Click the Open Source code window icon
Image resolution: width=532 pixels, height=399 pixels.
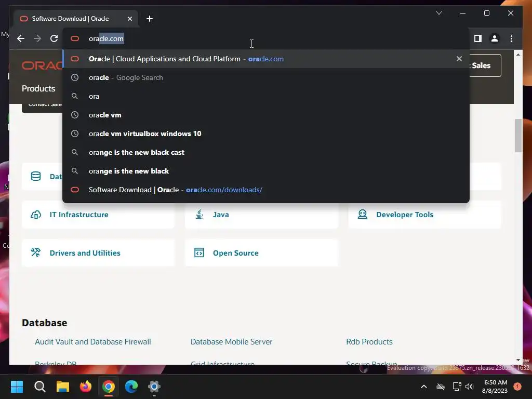[199, 253]
